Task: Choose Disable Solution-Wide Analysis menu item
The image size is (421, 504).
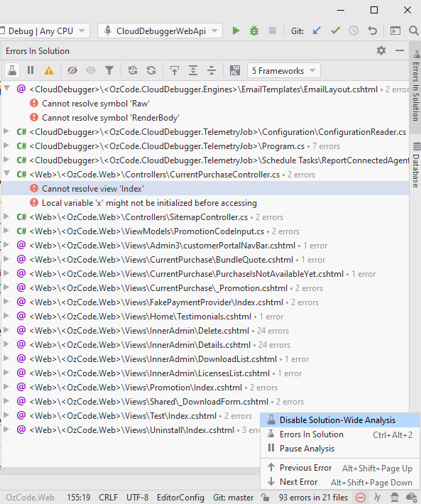Action: pyautogui.click(x=340, y=420)
